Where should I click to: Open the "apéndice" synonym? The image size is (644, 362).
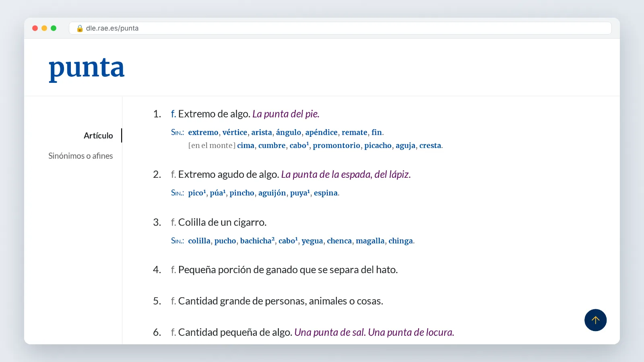[x=321, y=132]
